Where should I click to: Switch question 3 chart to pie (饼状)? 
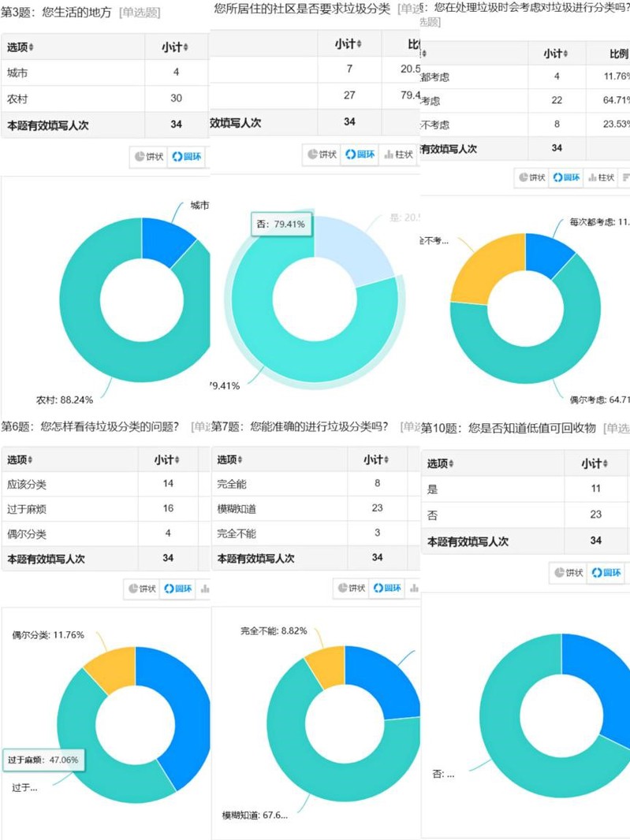point(149,157)
